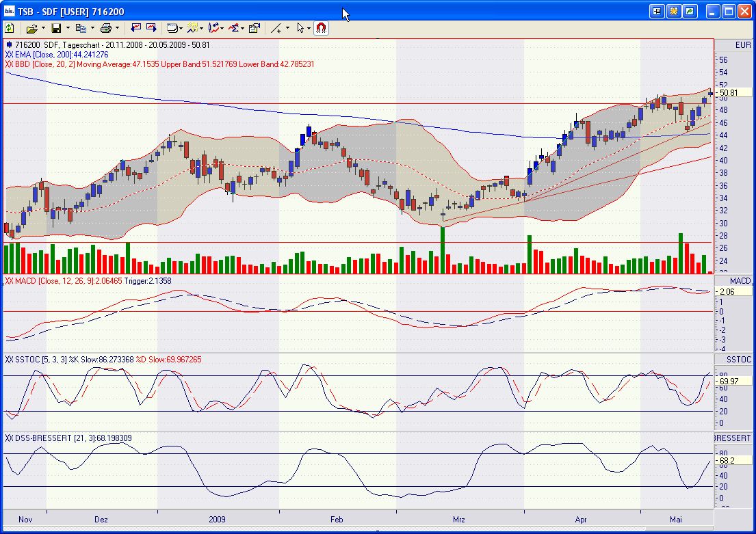Click the refresh chart icon
The height and width of the screenshot is (534, 756).
[10, 29]
